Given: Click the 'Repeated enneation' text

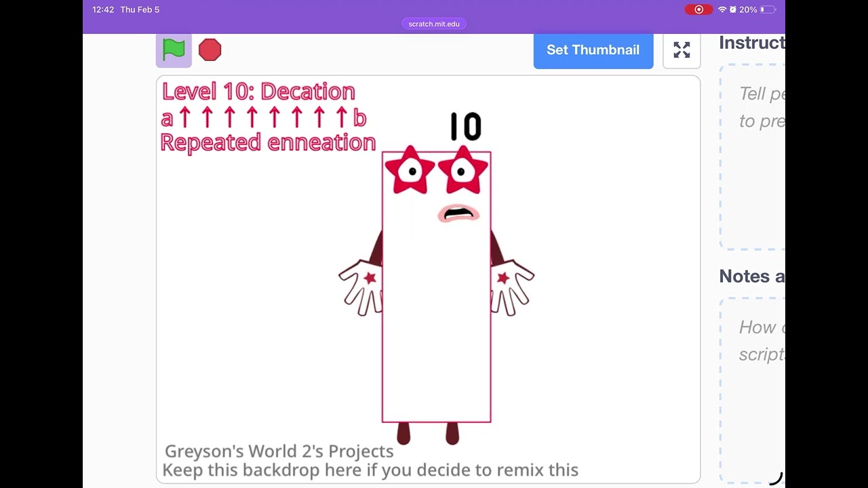Looking at the screenshot, I should (x=268, y=142).
